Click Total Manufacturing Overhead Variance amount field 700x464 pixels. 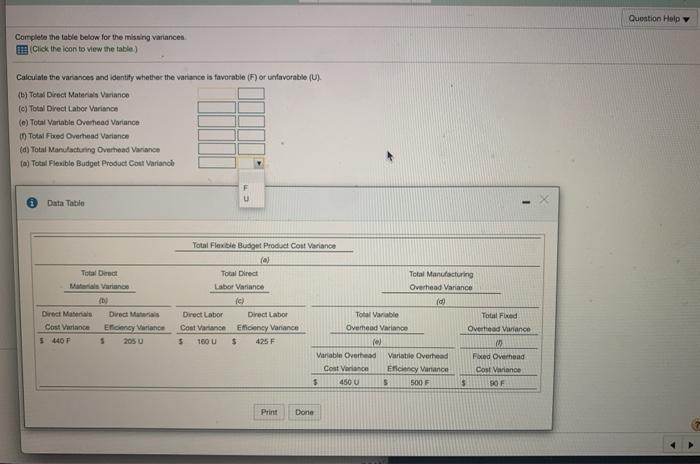point(217,149)
